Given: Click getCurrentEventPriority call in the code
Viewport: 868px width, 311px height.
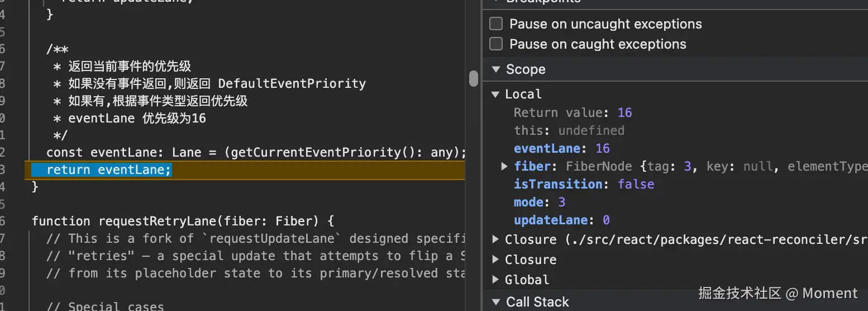Looking at the screenshot, I should pyautogui.click(x=316, y=152).
